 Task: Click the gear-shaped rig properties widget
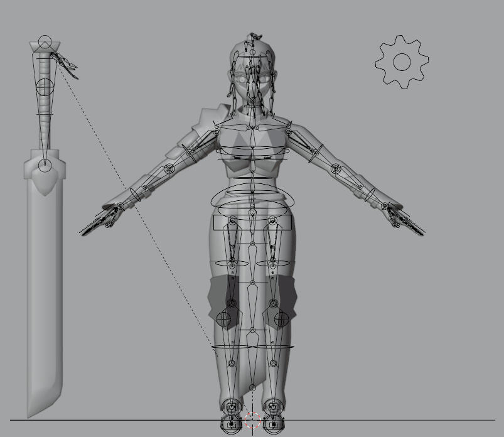tap(402, 62)
